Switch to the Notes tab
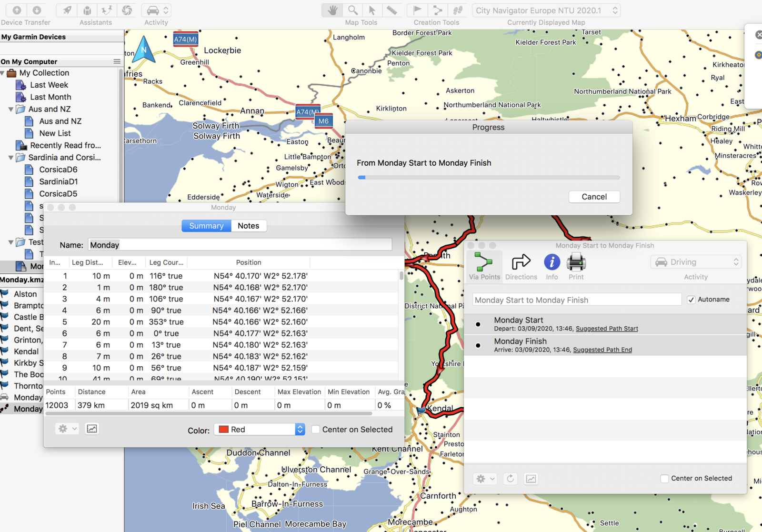The width and height of the screenshot is (762, 532). (249, 226)
